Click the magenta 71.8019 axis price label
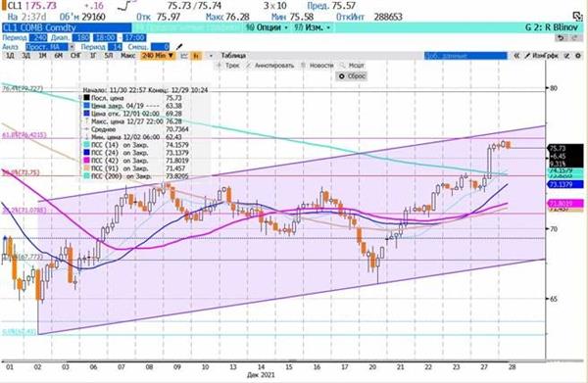The image size is (588, 383). point(565,204)
